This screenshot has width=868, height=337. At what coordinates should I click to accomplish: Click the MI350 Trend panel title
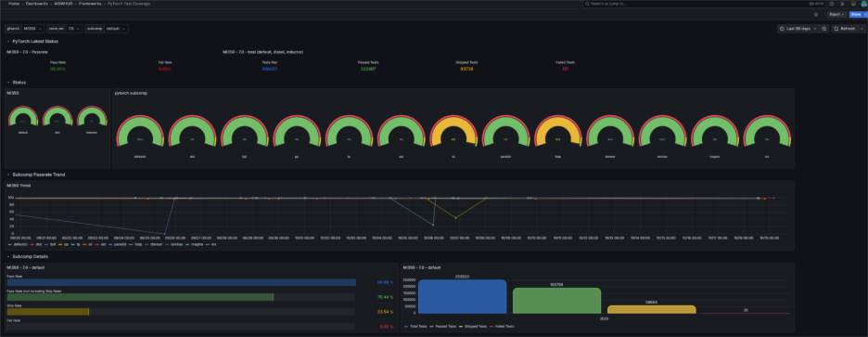pos(19,185)
